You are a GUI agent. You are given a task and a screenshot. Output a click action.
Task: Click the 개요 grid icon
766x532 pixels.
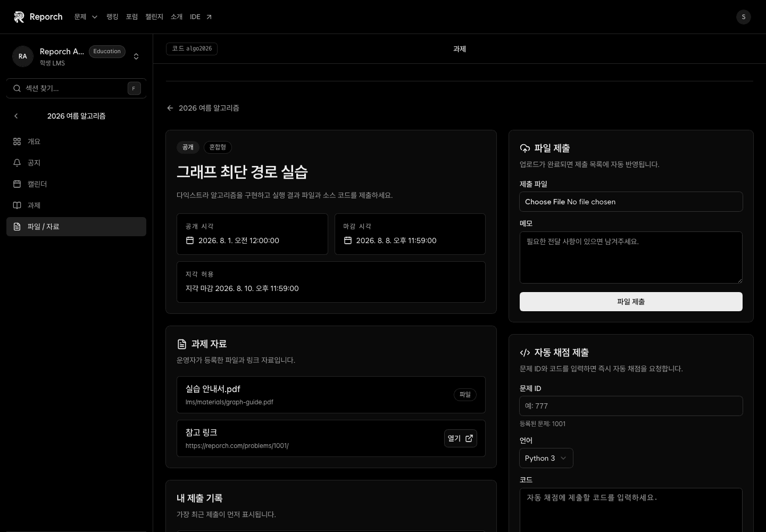(x=17, y=142)
